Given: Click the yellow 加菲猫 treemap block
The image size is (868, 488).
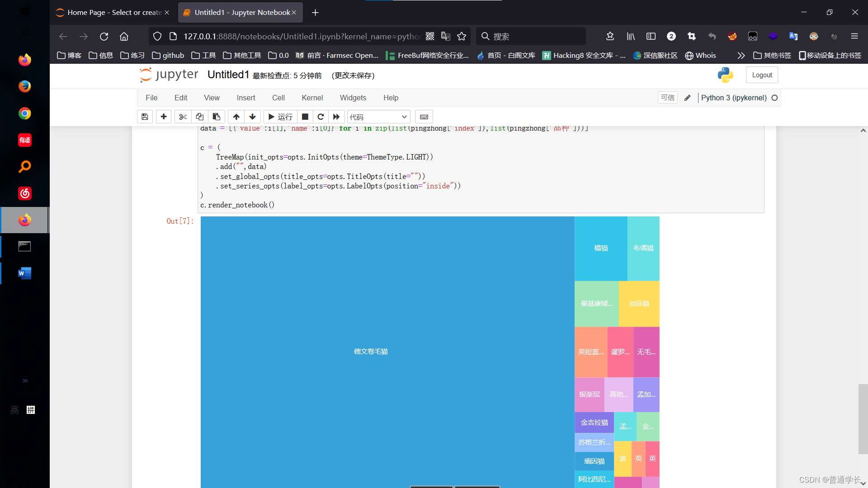Looking at the screenshot, I should click(639, 304).
